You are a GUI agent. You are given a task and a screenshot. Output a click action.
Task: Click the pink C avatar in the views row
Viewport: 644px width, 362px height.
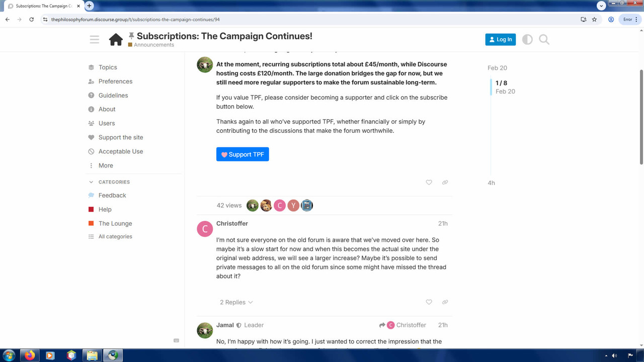click(x=280, y=205)
